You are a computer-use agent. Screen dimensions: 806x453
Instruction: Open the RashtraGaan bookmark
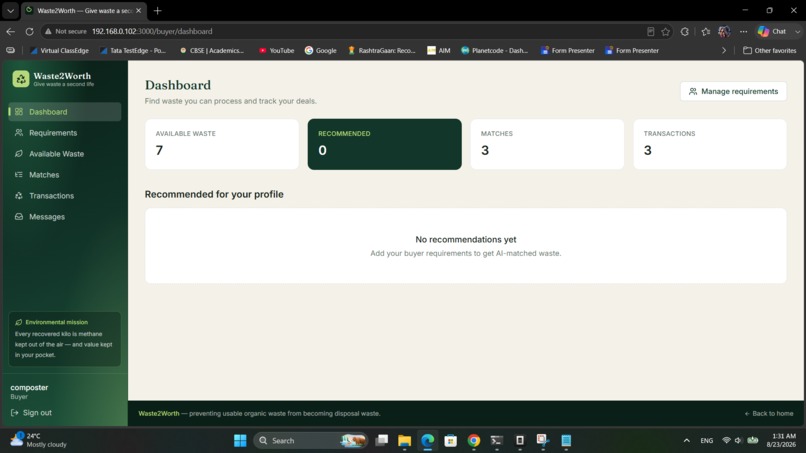pyautogui.click(x=381, y=50)
